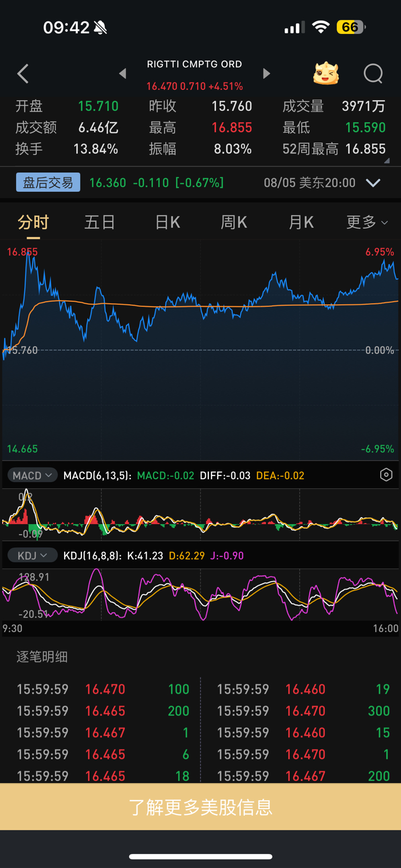This screenshot has width=401, height=868.
Task: Select the 分时 tab
Action: pyautogui.click(x=33, y=222)
